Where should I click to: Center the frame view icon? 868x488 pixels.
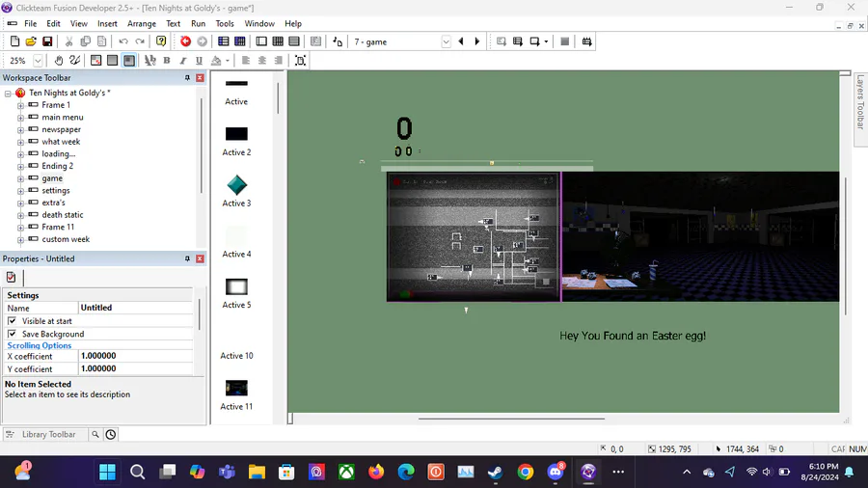(300, 61)
